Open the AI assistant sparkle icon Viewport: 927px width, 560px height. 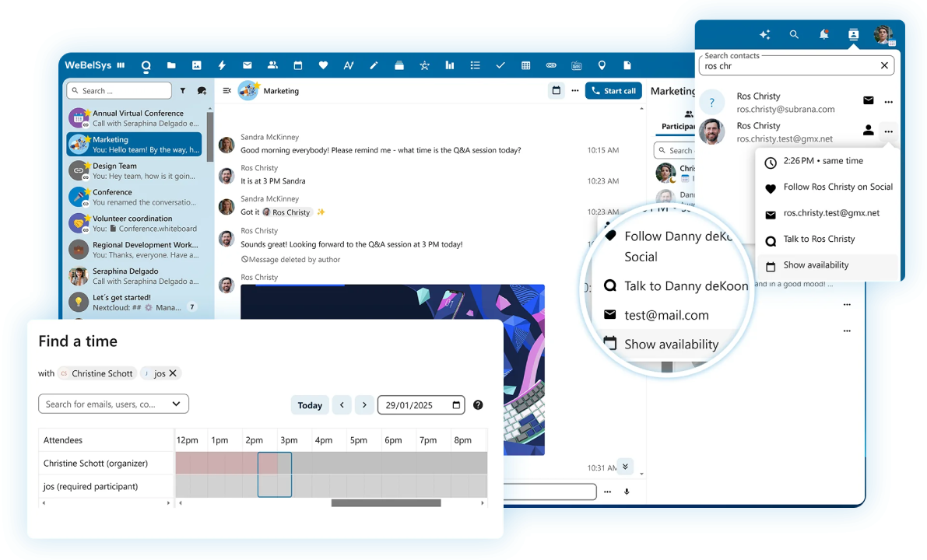(x=765, y=34)
